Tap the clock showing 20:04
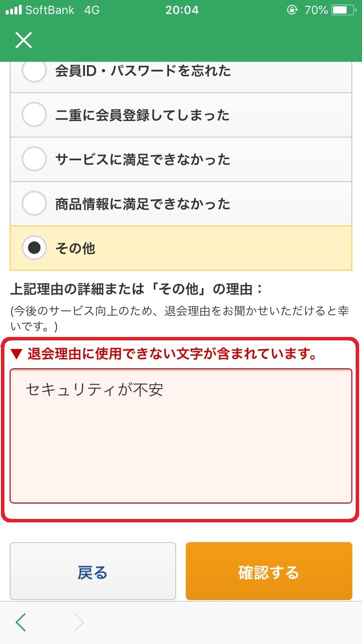 pos(181,10)
